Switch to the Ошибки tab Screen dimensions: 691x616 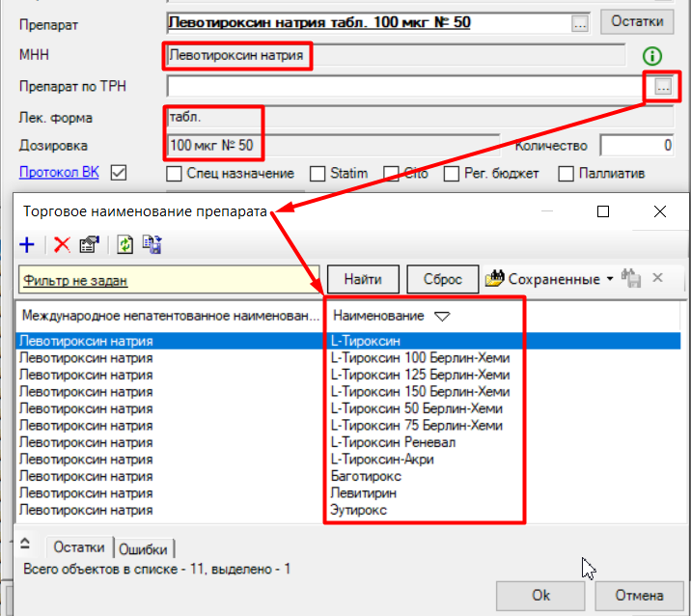143,549
